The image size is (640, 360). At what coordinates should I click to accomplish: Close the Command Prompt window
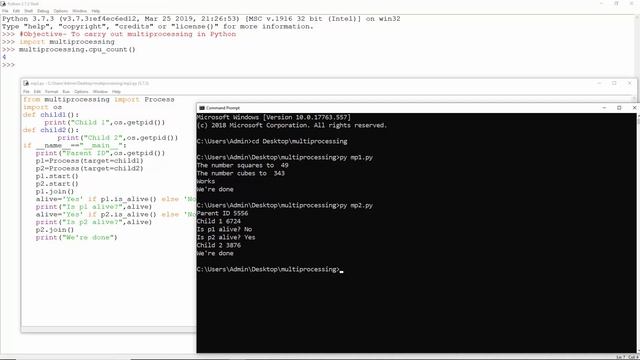(x=634, y=108)
